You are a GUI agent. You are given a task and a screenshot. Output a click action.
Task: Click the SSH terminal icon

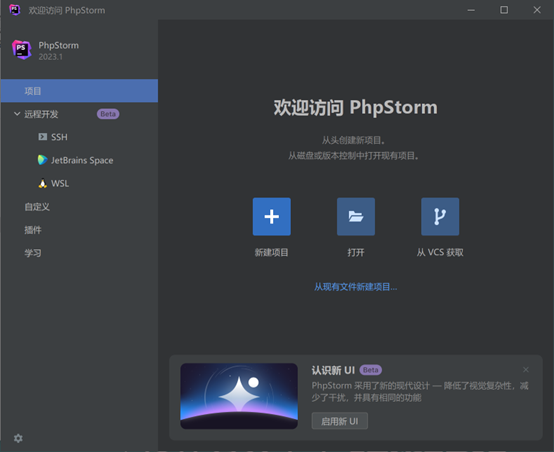(43, 137)
